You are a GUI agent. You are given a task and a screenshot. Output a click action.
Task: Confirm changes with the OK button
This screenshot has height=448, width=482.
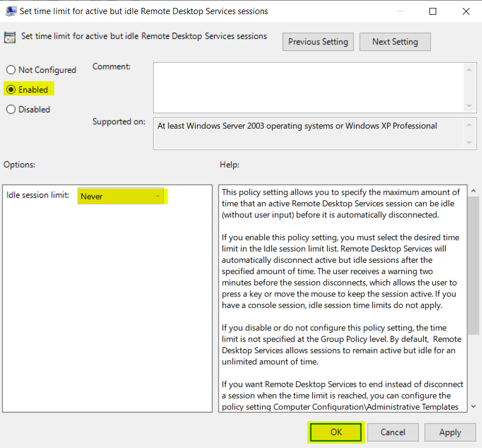(x=336, y=432)
